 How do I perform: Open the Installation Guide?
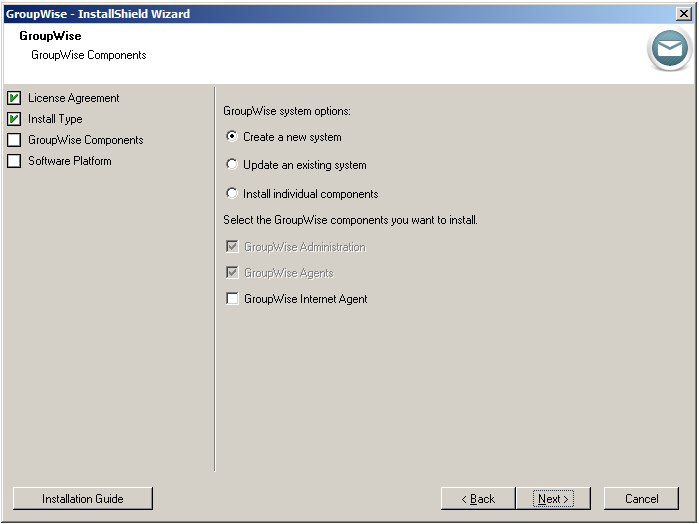tap(82, 499)
